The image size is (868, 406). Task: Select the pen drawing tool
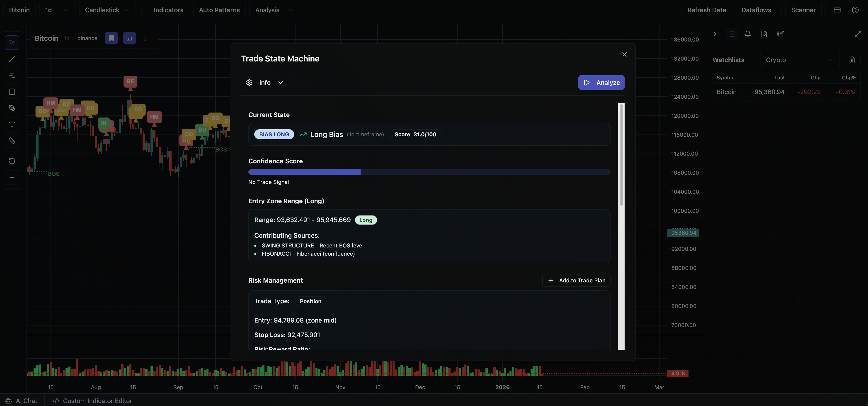pyautogui.click(x=12, y=108)
